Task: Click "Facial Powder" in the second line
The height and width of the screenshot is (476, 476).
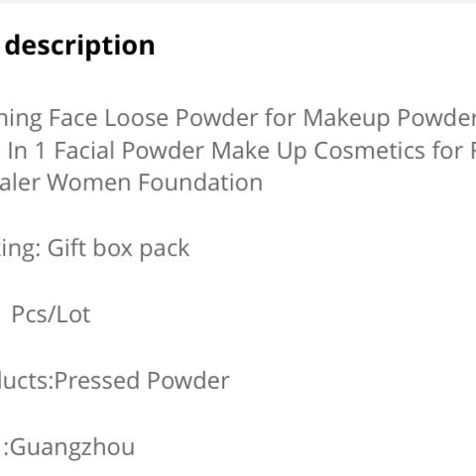Action: click(x=129, y=151)
